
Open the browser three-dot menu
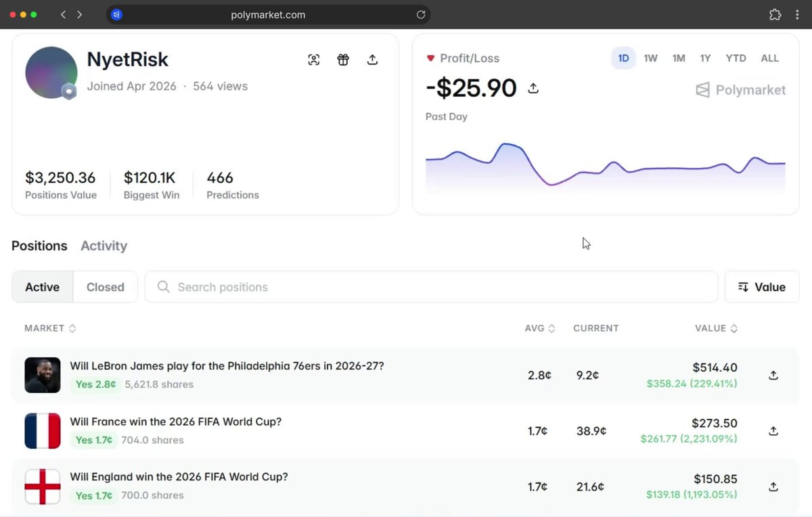[797, 14]
